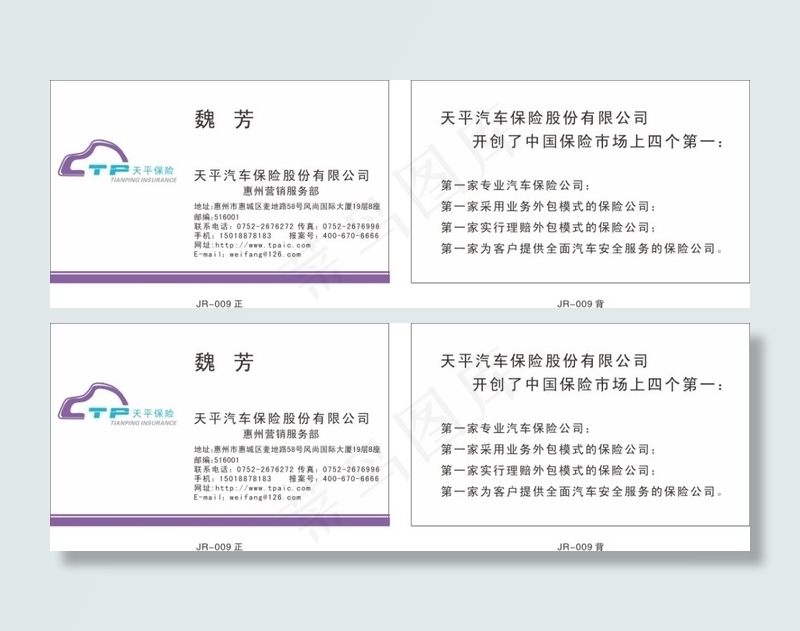
Task: Select 开创了中国保险市场上四个第一 on the upper back card
Action: [598, 141]
